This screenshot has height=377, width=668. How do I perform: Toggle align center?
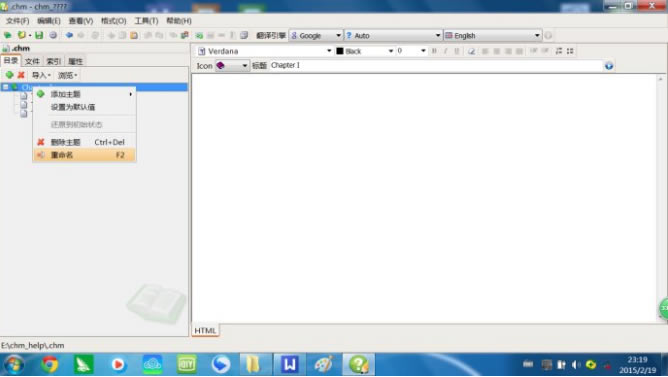tap(496, 51)
